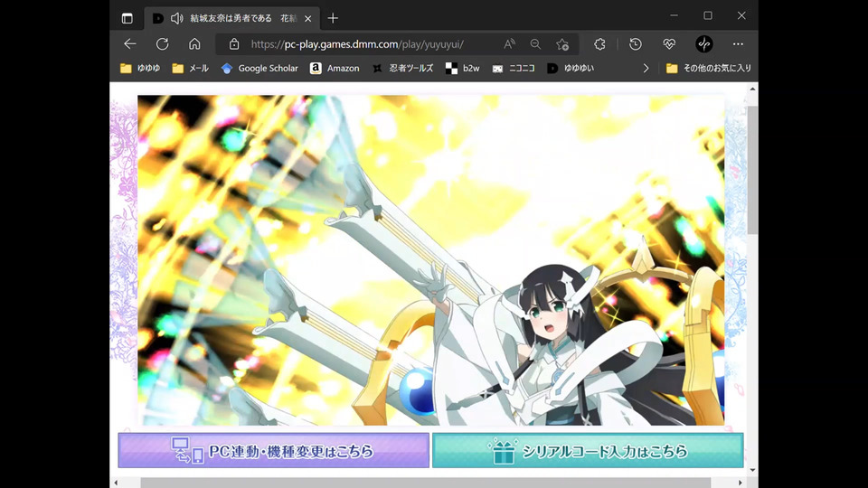This screenshot has height=488, width=868.
Task: Open the b2w bookmark
Action: [x=463, y=68]
